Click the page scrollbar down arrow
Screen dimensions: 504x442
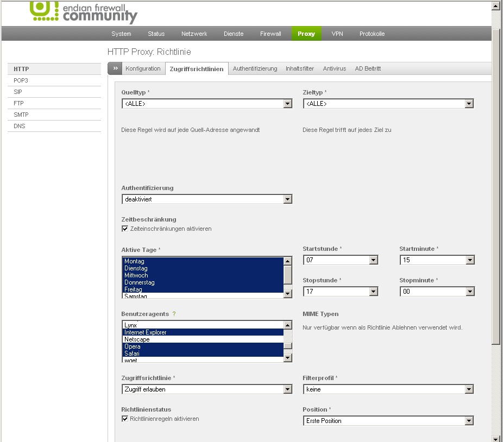pyautogui.click(x=496, y=438)
